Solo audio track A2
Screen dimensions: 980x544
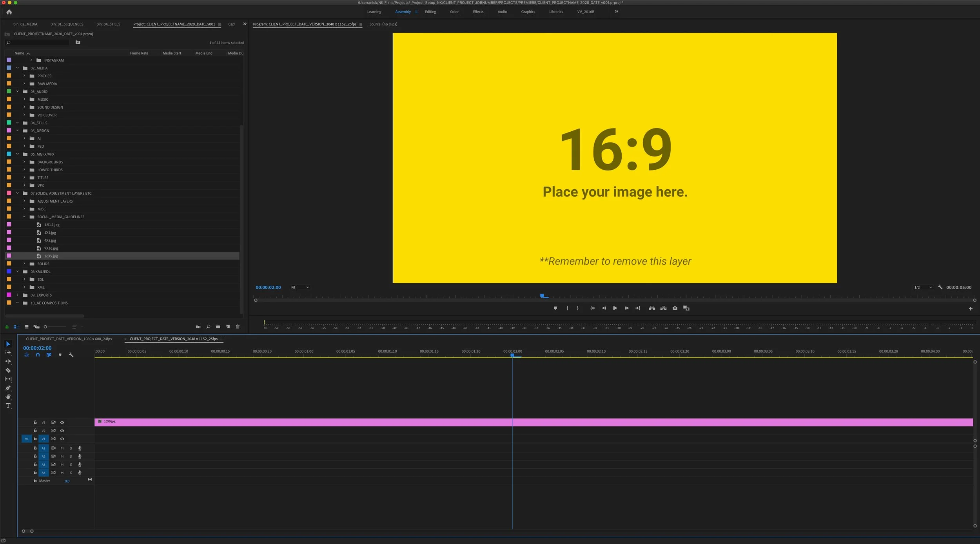(71, 456)
